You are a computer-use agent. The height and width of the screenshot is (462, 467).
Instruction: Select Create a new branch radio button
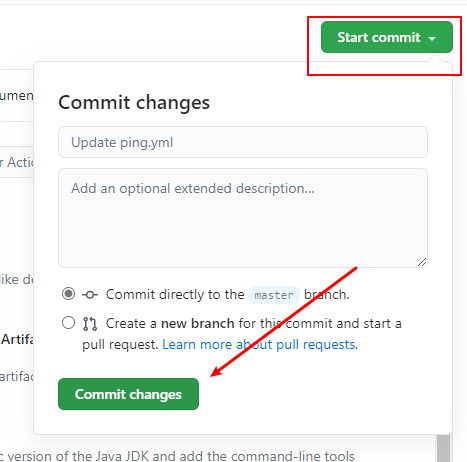[68, 323]
